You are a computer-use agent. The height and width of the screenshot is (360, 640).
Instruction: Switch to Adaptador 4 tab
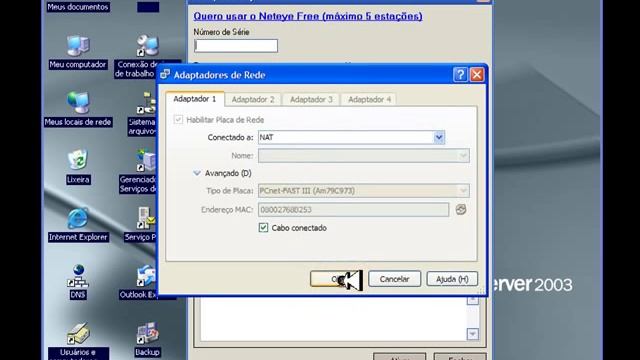pos(369,100)
